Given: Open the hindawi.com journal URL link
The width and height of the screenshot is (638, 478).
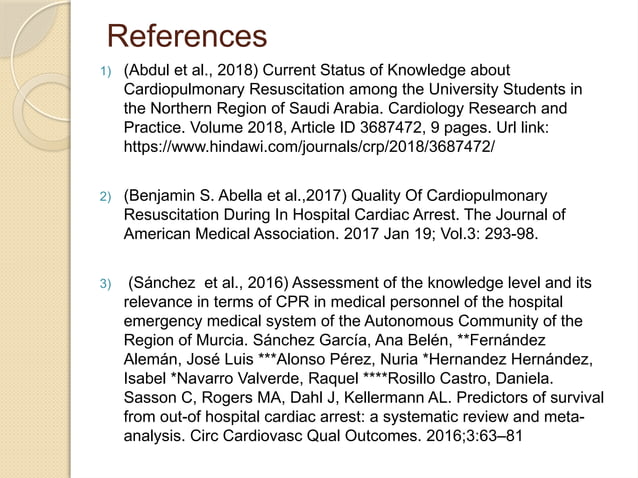Looking at the screenshot, I should point(309,146).
